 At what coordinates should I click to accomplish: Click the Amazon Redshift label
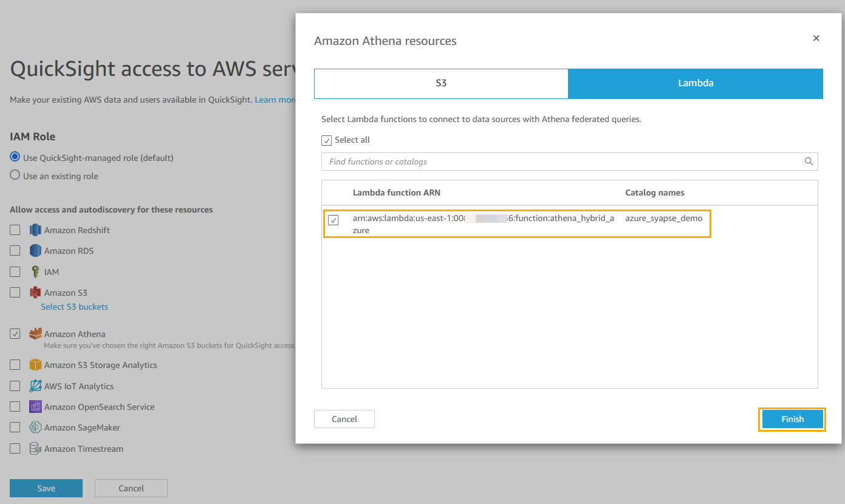pyautogui.click(x=77, y=230)
